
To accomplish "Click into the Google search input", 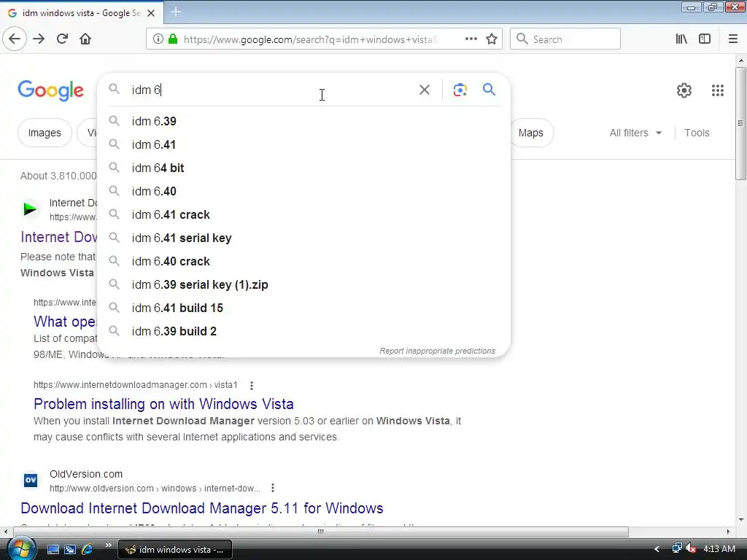I will click(x=271, y=90).
